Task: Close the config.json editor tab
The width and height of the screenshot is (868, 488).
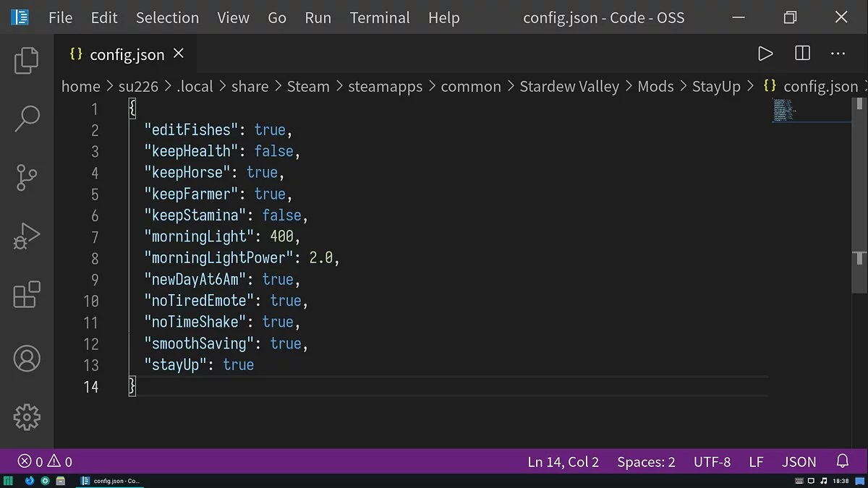Action: (179, 53)
